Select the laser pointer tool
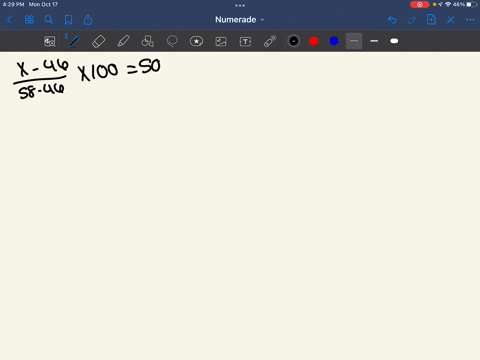The height and width of the screenshot is (360, 480). point(270,41)
